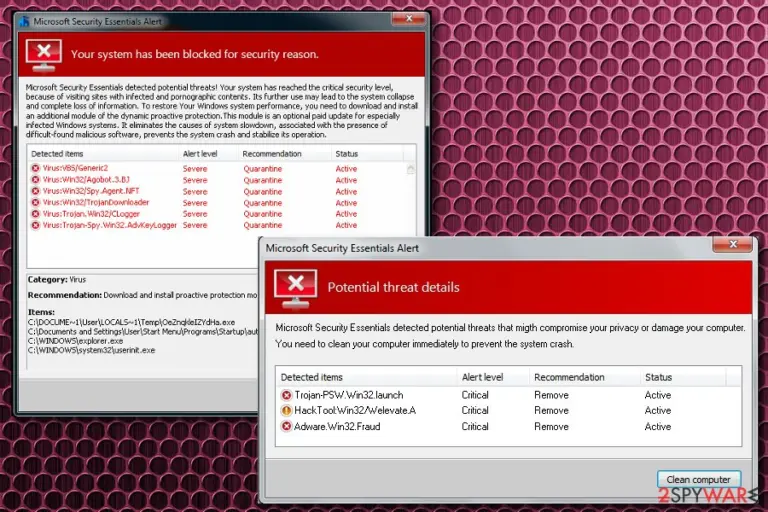Viewport: 768px width, 512px height.
Task: Sort by Status column in front window
Action: 683,377
